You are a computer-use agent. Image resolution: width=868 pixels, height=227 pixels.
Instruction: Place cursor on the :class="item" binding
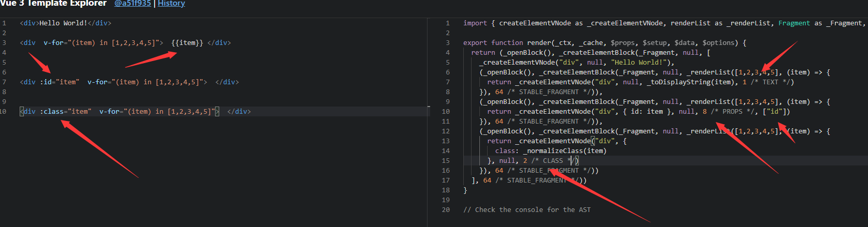click(x=65, y=112)
